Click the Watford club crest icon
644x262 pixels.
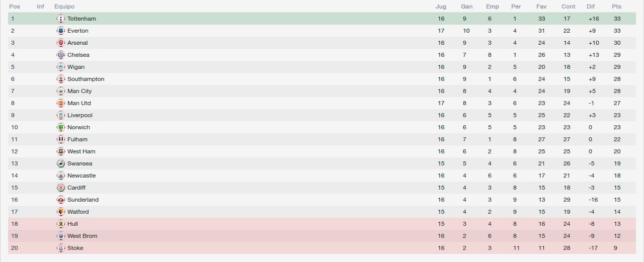click(61, 212)
